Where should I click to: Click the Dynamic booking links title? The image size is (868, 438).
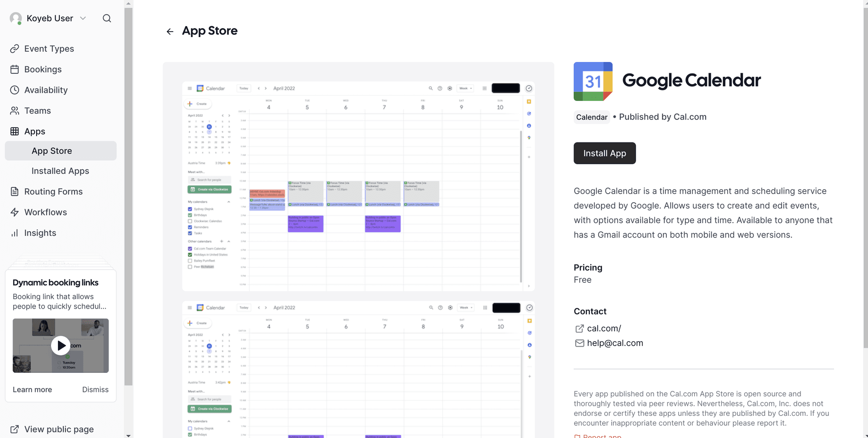[x=56, y=282]
